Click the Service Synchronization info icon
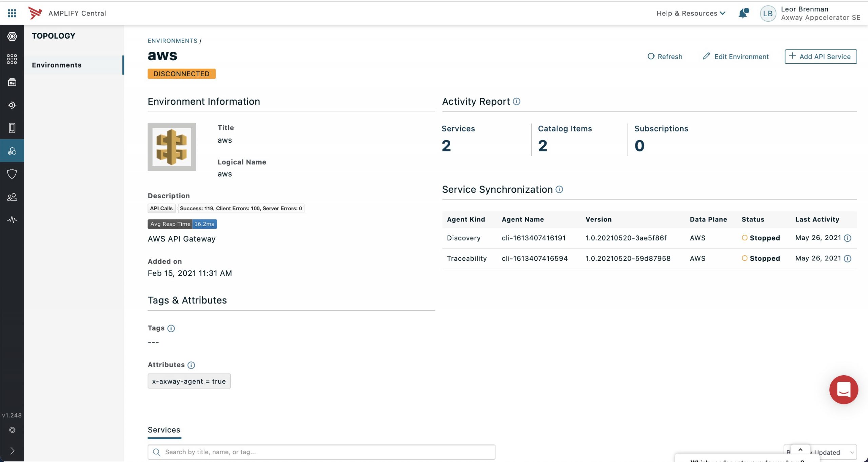 (559, 189)
